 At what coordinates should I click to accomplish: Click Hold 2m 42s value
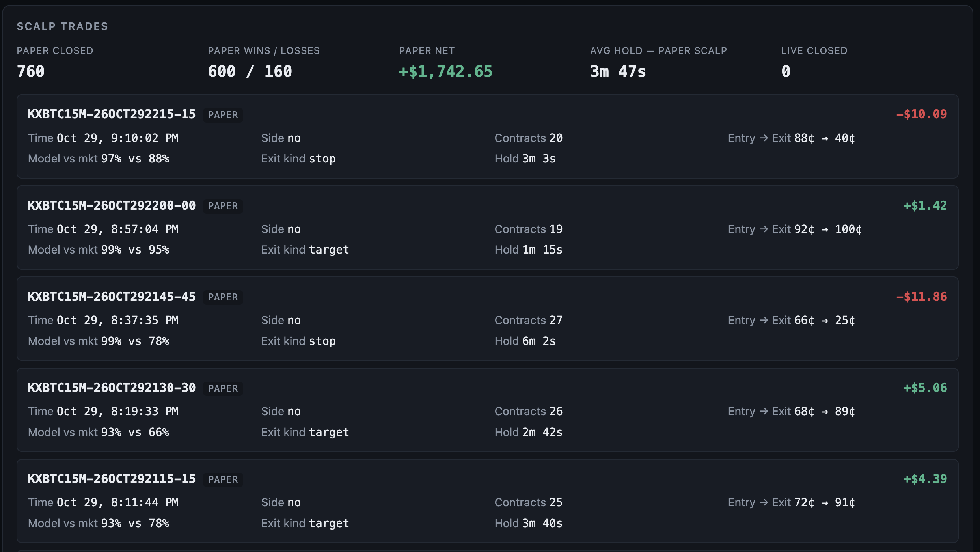point(542,432)
